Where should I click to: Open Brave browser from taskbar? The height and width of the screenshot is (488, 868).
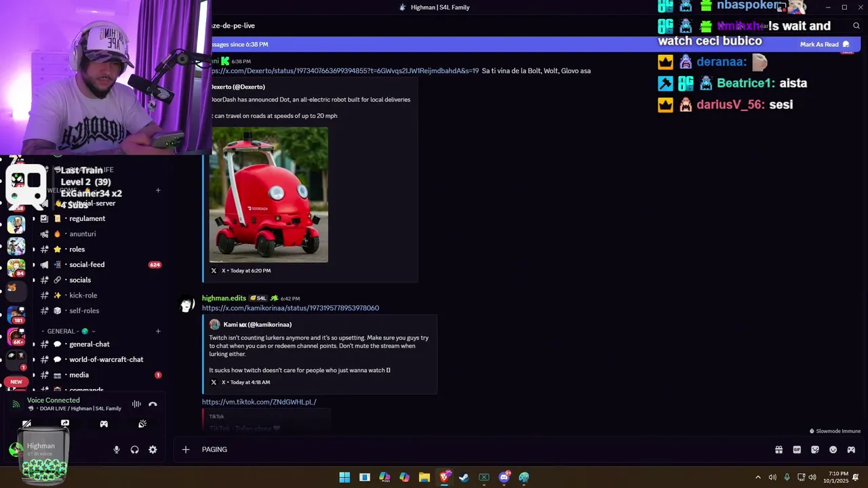point(444,477)
